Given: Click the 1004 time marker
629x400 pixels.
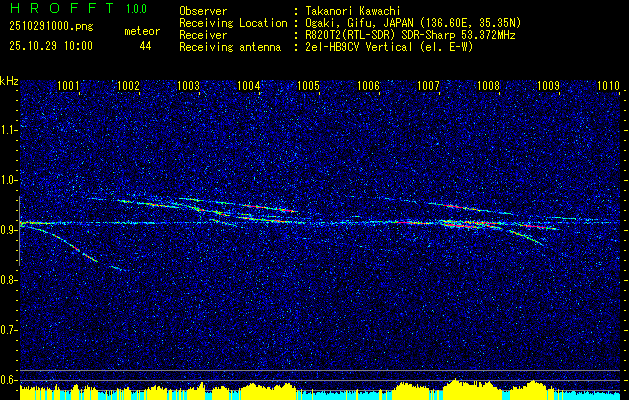Looking at the screenshot, I should coord(248,86).
